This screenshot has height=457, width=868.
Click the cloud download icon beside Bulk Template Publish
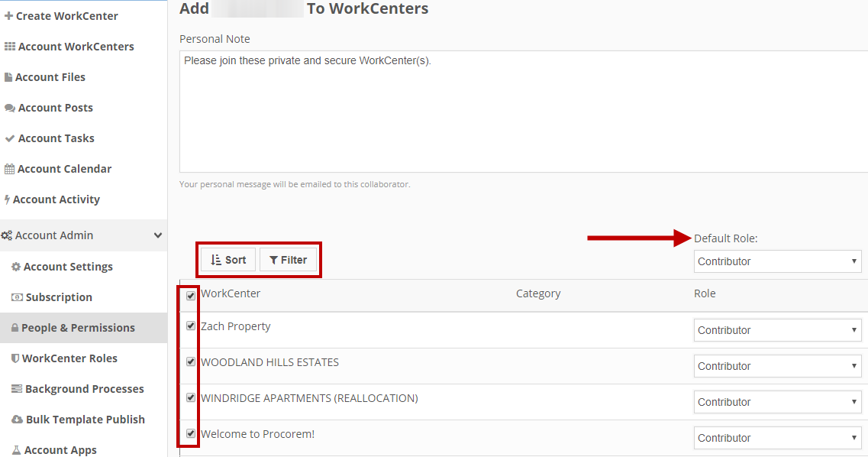(x=17, y=420)
